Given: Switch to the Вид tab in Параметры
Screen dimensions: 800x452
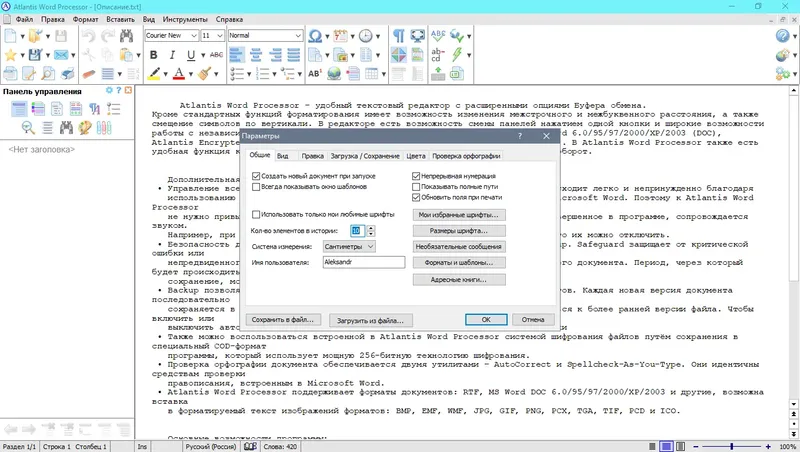Looking at the screenshot, I should 283,156.
